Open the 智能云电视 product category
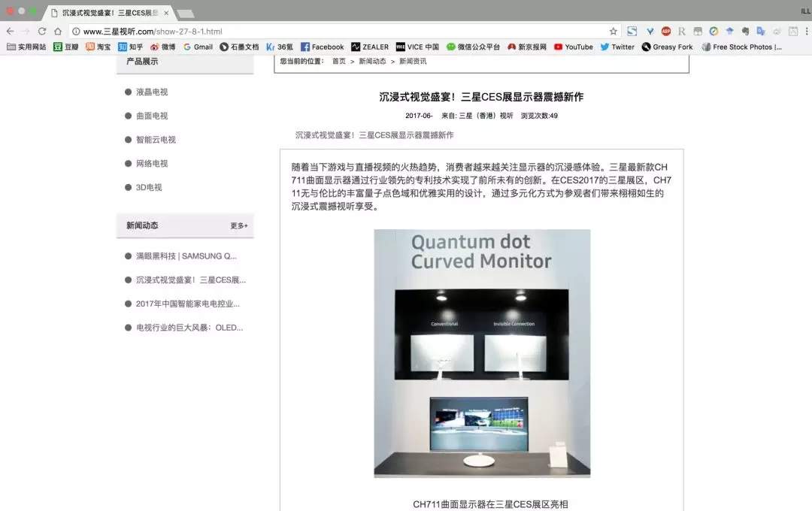Screen dimensions: 812x511 156,140
